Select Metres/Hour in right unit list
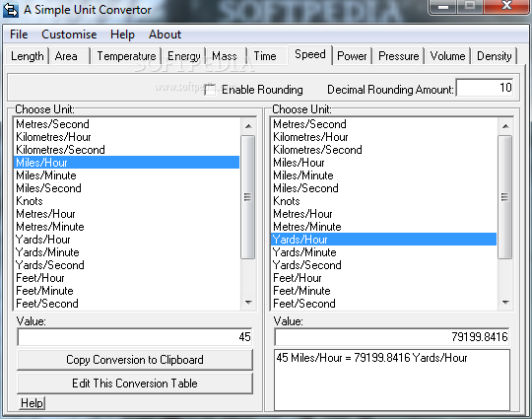This screenshot has width=532, height=419. 384,214
